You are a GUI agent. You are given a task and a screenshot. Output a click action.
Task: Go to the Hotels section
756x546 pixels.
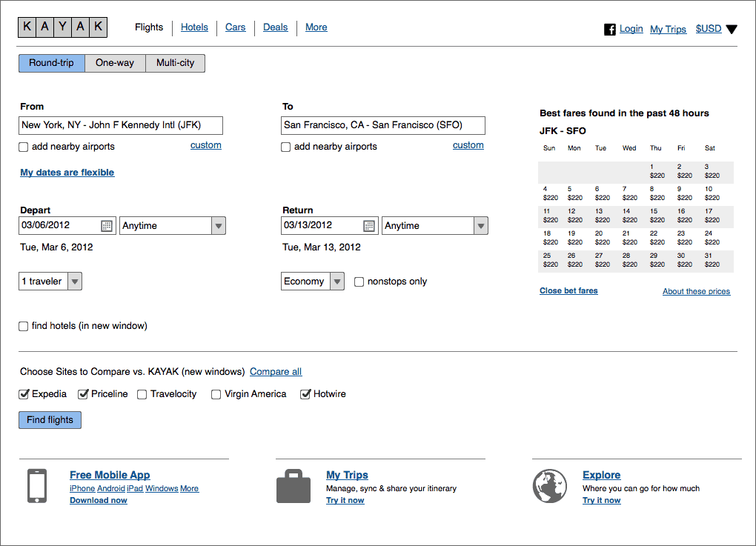[194, 27]
